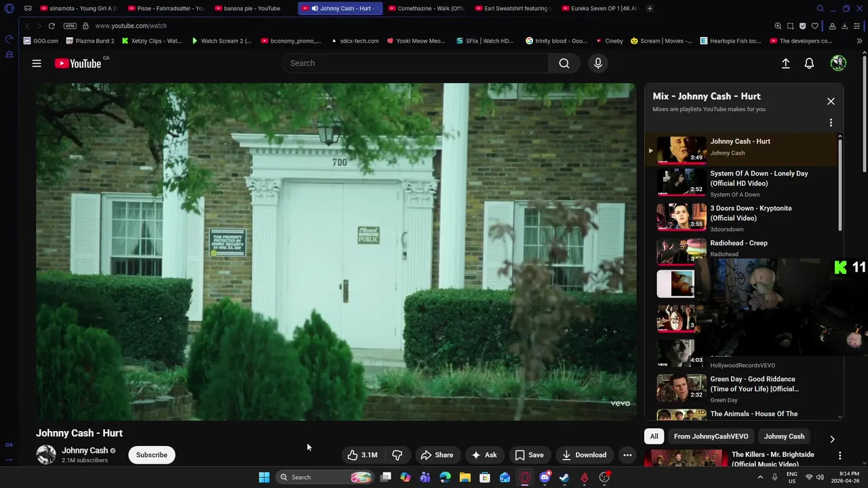Open the Plazma Burst 2 bookmark
Screen dimensions: 868x488
(x=90, y=41)
